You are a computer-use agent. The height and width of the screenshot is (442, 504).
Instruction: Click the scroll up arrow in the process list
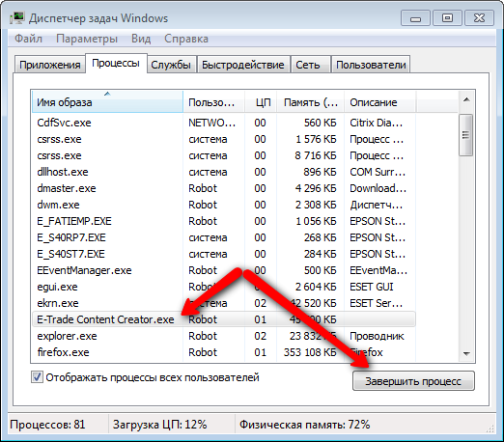point(466,99)
